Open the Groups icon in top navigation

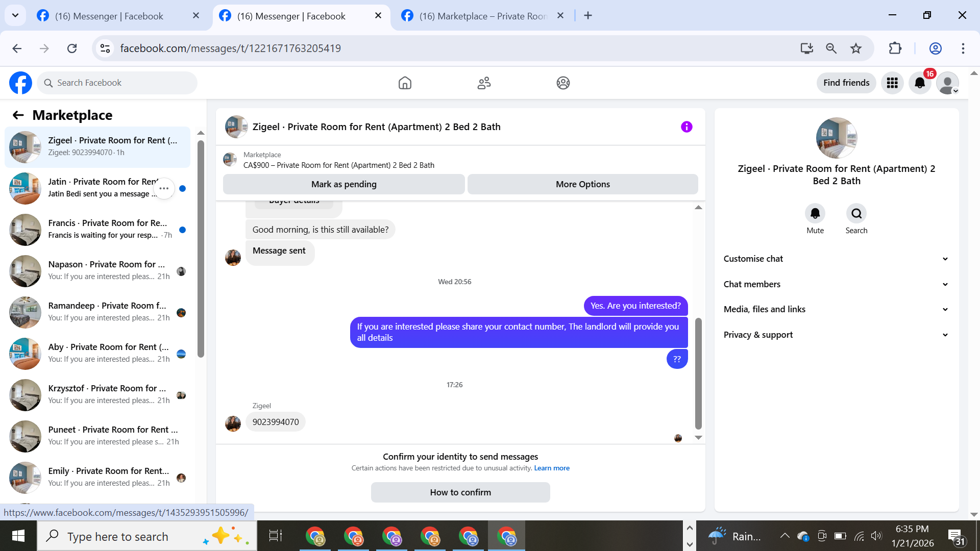[563, 83]
